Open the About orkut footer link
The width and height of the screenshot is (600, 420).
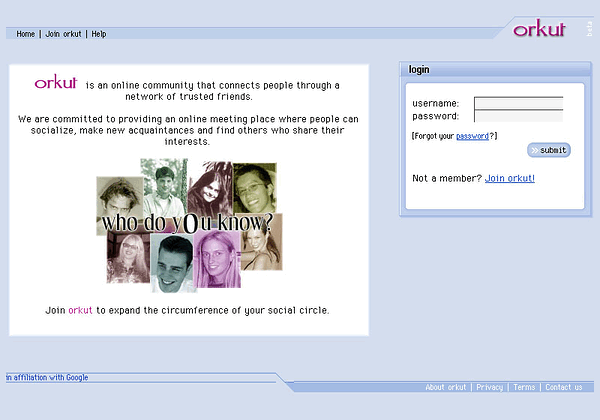[x=446, y=387]
